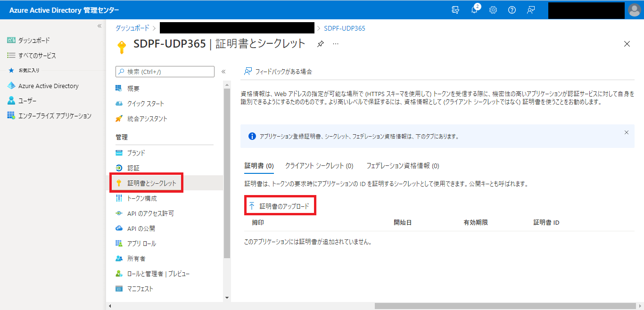
Task: Collapse the resource menu panel
Action: tap(223, 72)
